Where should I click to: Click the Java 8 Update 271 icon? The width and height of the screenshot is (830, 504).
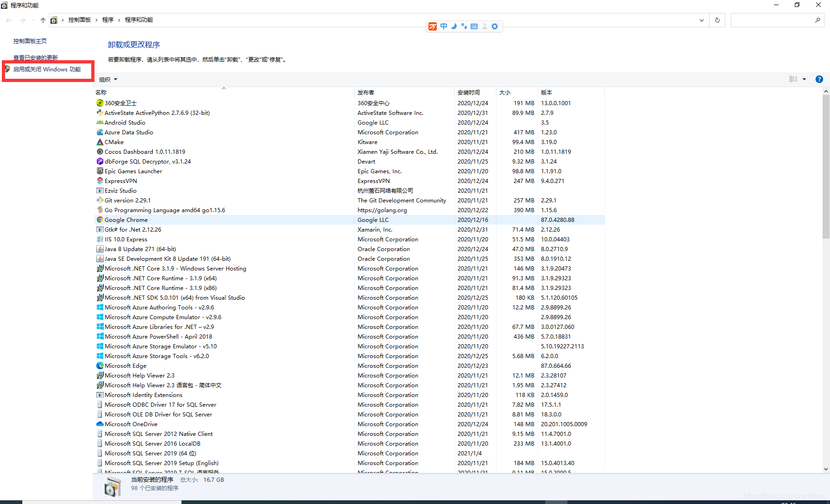100,249
